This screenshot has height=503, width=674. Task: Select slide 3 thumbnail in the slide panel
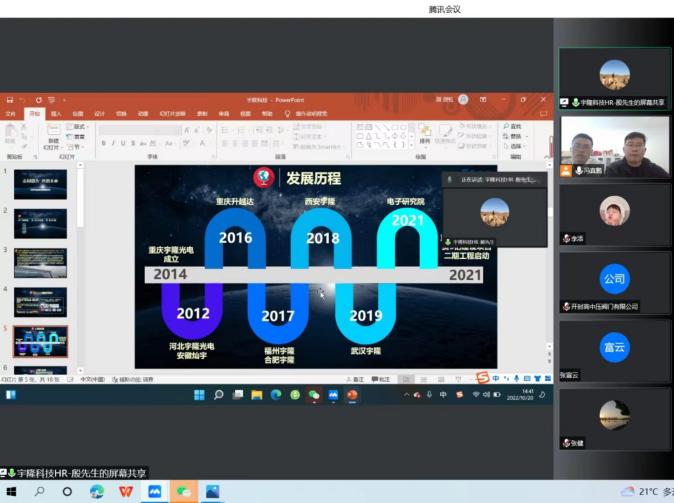point(40,262)
